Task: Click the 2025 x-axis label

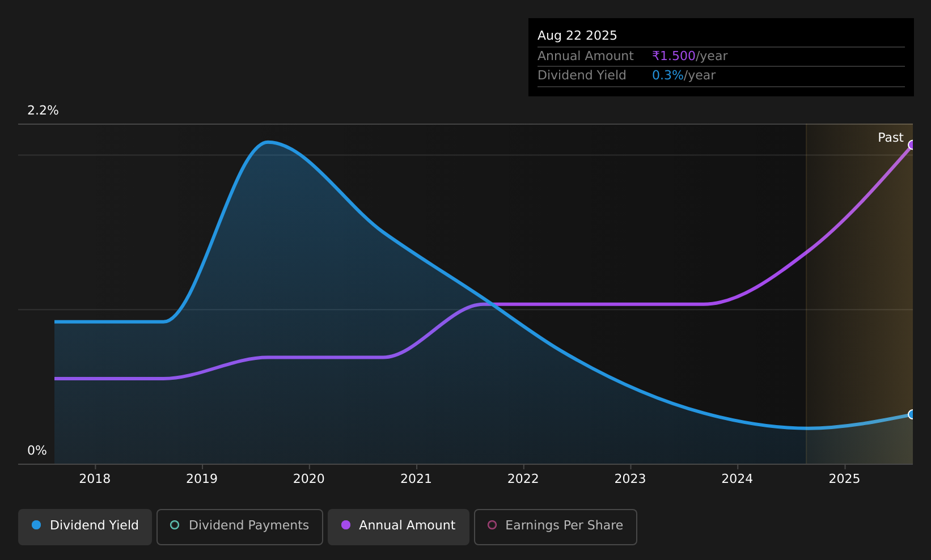Action: 844,479
